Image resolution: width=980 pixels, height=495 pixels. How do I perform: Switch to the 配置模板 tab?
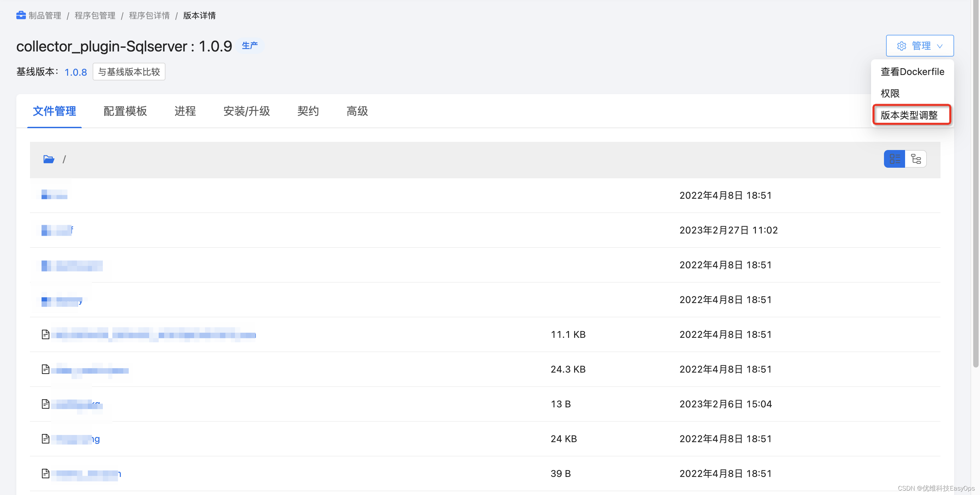(125, 111)
